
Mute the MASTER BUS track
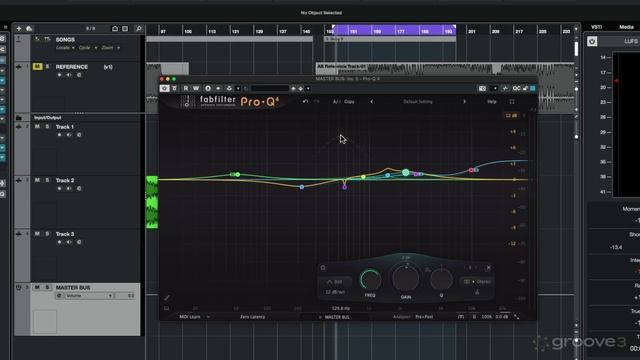coord(37,287)
